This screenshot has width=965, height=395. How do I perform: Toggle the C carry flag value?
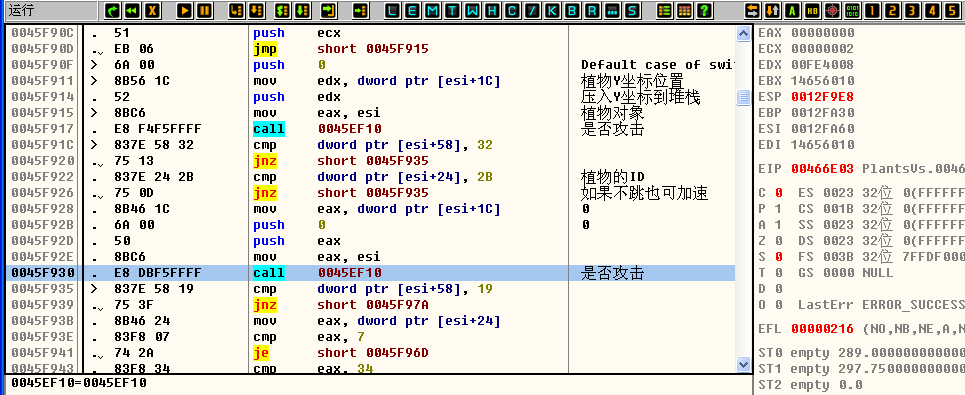coord(779,193)
